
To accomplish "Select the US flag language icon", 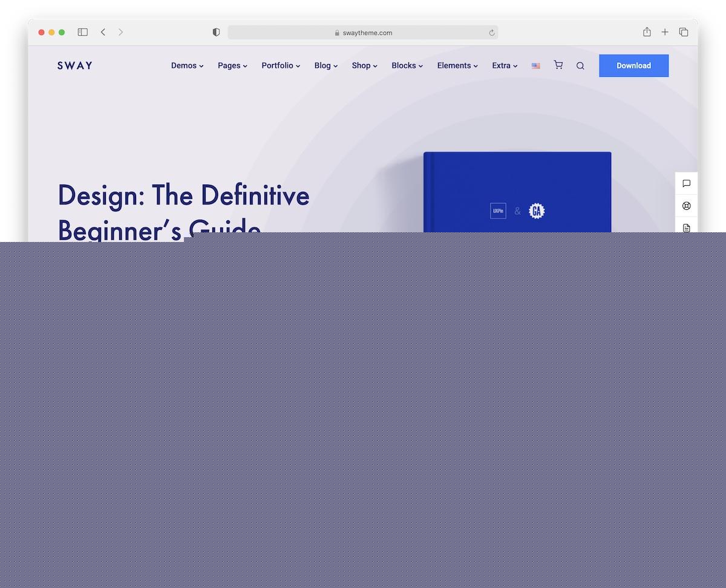I will click(x=536, y=66).
